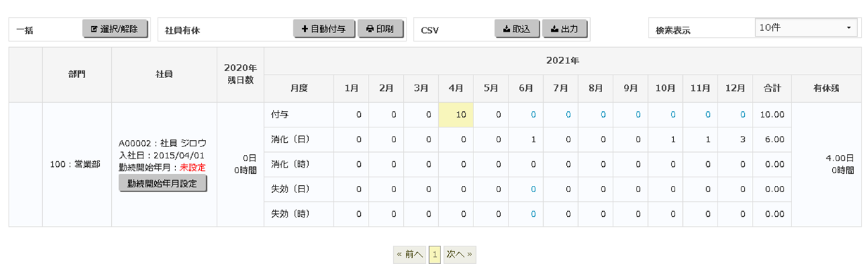Go to previous page with « 前へ

tap(409, 255)
